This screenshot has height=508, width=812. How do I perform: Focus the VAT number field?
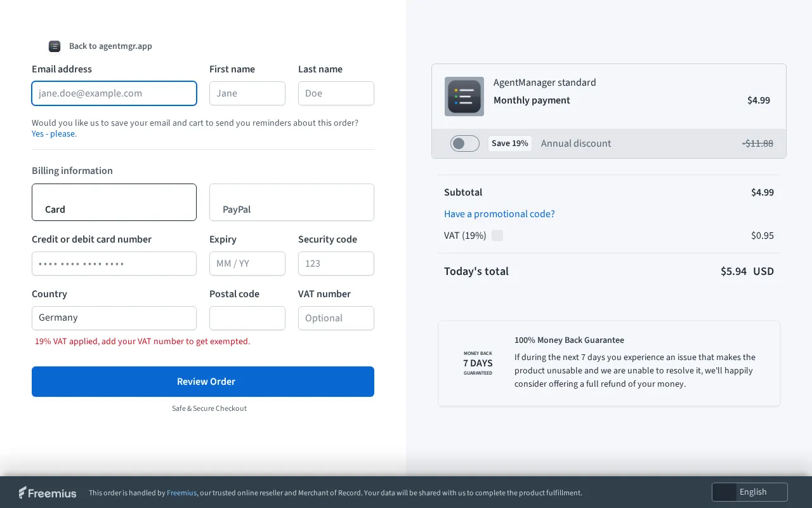336,318
